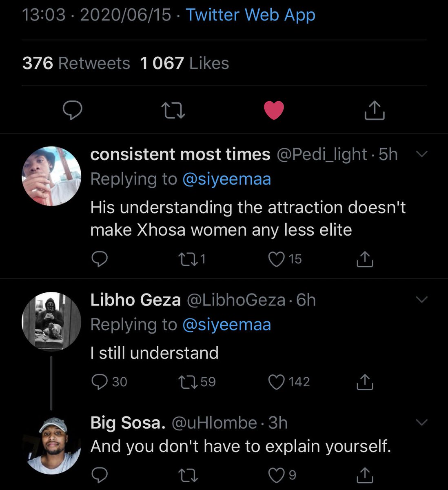Share Big Sosa's reply
Image resolution: width=448 pixels, height=490 pixels.
point(364,475)
